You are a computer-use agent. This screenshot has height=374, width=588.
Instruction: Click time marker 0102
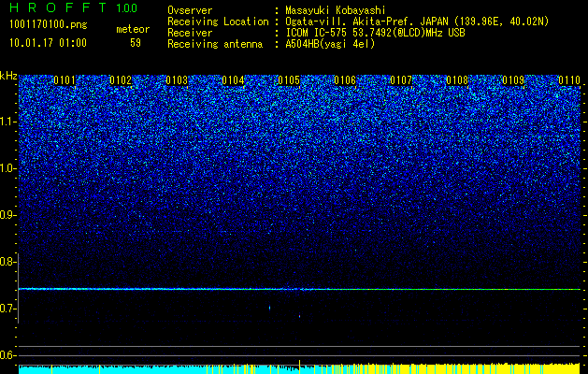pos(121,80)
